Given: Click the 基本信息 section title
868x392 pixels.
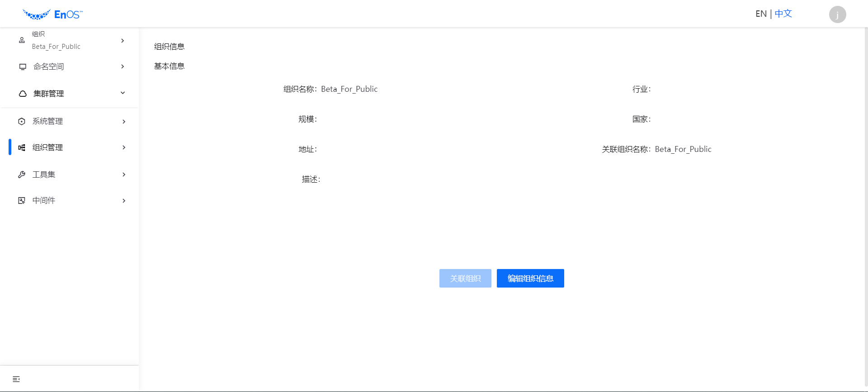Looking at the screenshot, I should (170, 66).
